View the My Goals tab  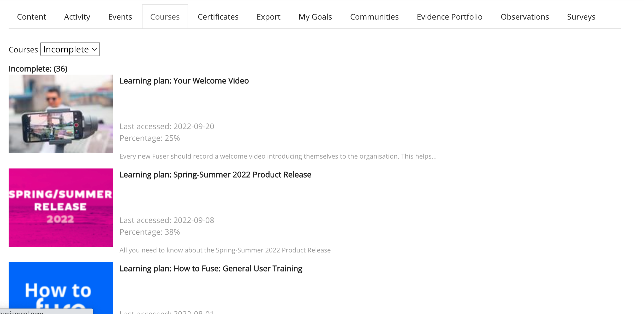(315, 17)
